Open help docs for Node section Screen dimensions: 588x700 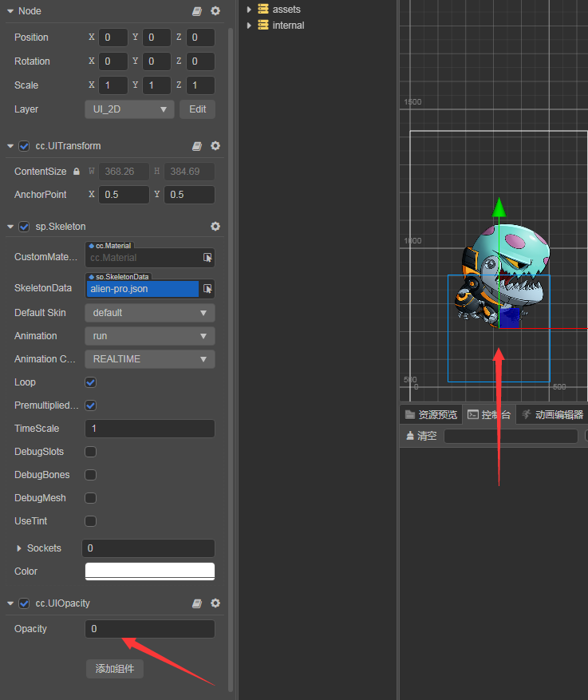[x=197, y=11]
